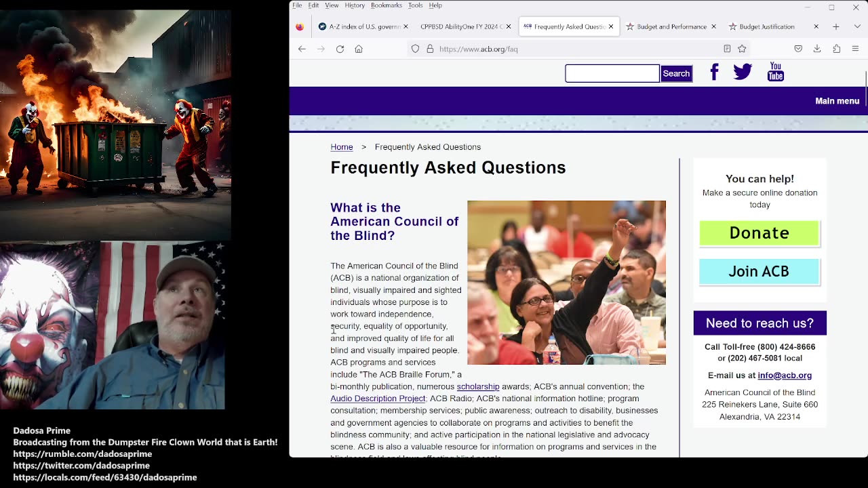Click the 'Need to reach us?' banner
Viewport: 868px width, 488px height.
759,323
